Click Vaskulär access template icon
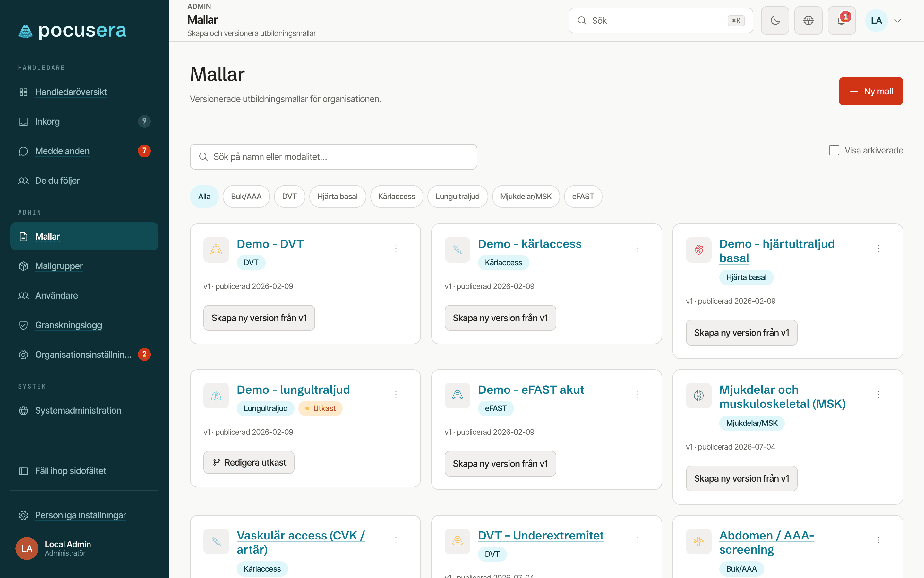 click(216, 541)
